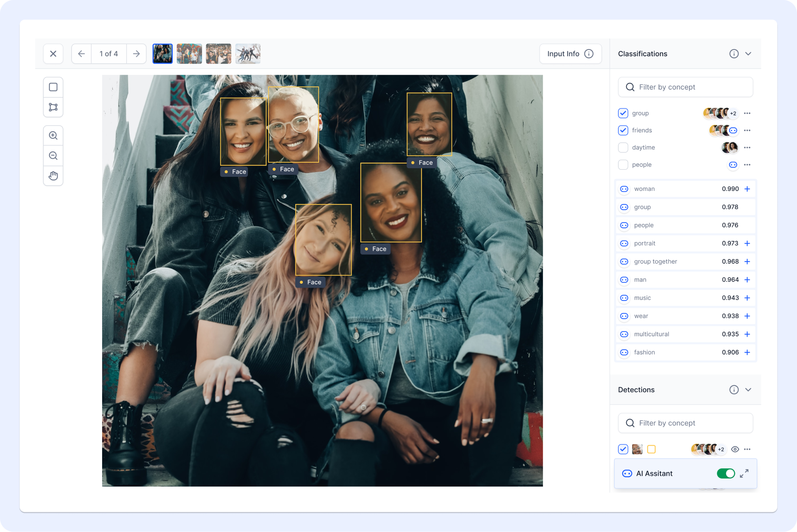
Task: Select the rectangle bounding box tool
Action: point(53,87)
